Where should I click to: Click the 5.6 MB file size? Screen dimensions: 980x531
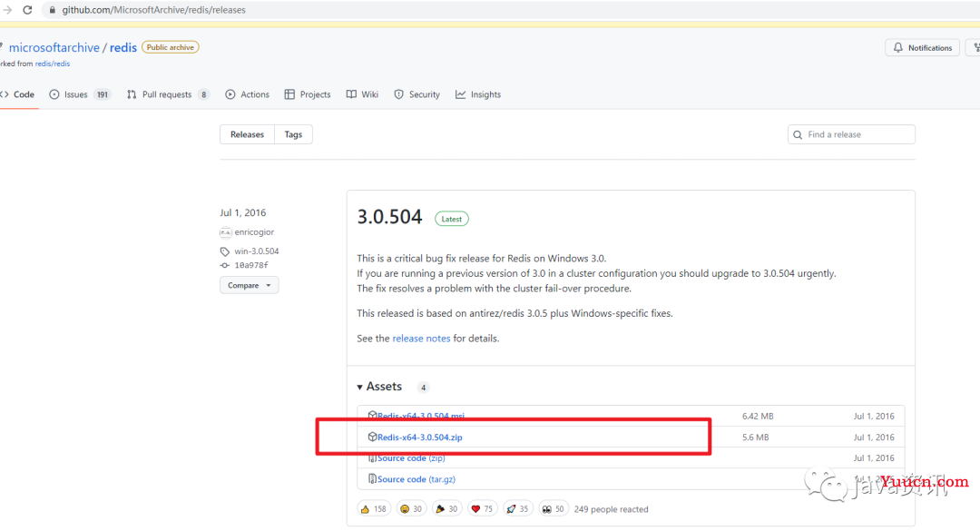(756, 438)
